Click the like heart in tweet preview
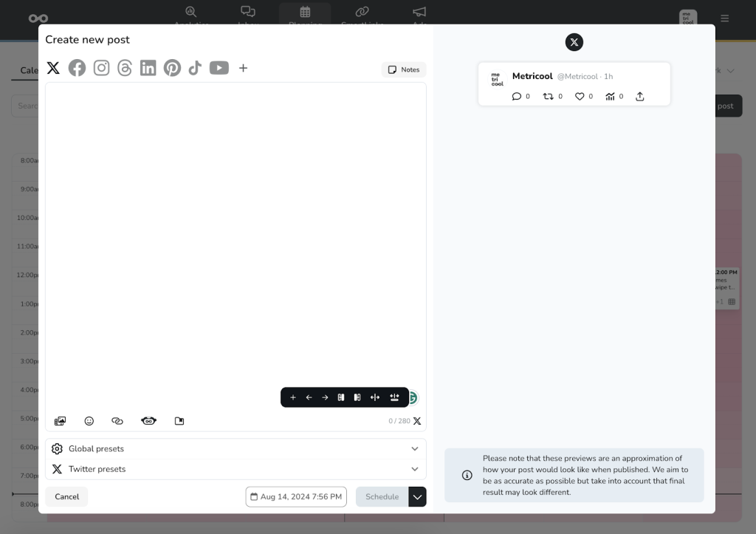Viewport: 756px width, 534px height. click(580, 97)
